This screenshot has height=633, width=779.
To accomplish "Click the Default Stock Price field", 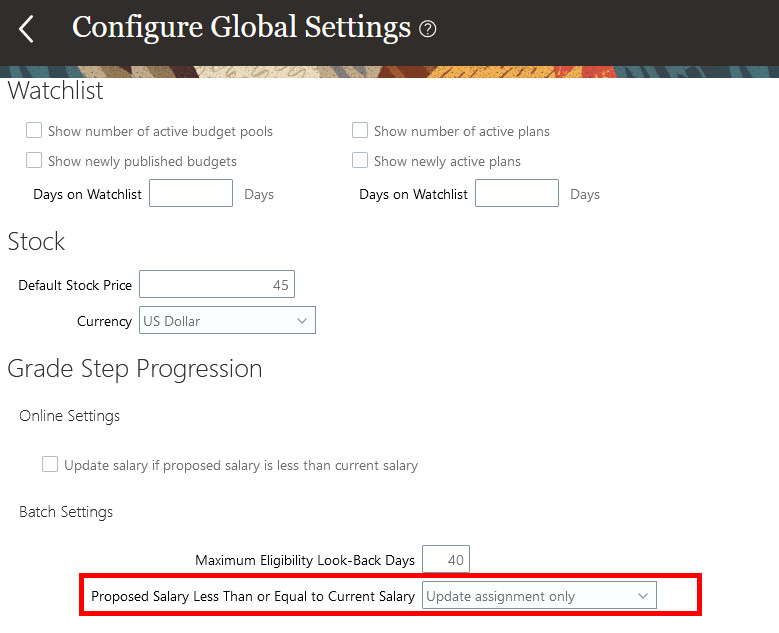I will (x=217, y=285).
